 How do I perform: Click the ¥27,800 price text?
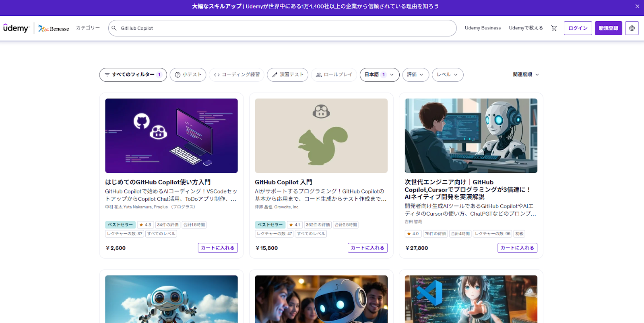417,248
